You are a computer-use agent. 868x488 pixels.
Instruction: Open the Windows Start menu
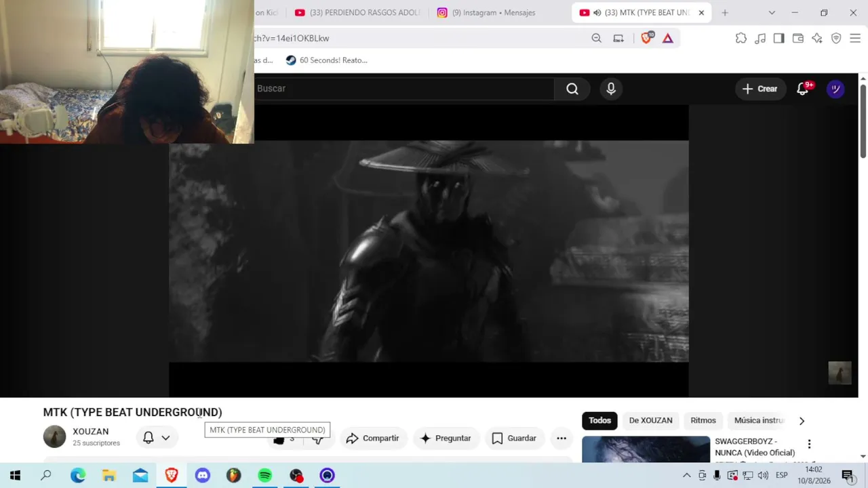coord(15,476)
